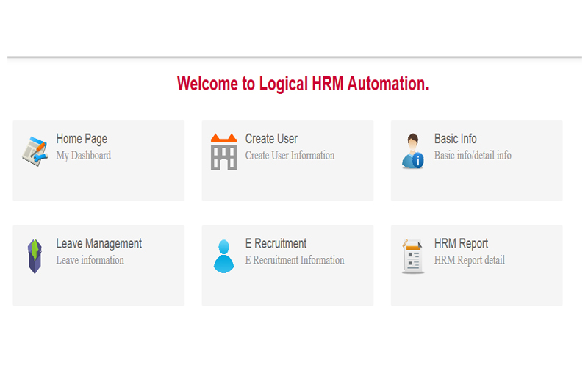The image size is (588, 390).
Task: Select the Basic Info title link
Action: click(455, 139)
